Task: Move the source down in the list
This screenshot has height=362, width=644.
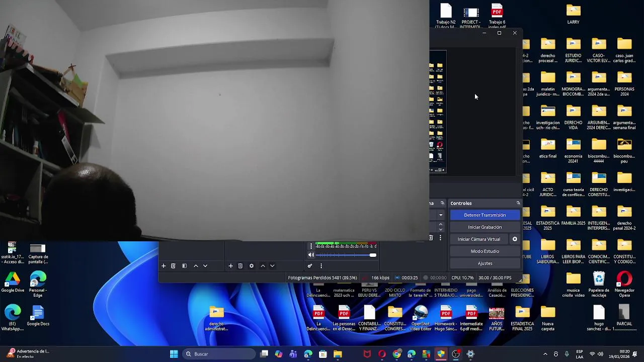Action: [x=272, y=266]
